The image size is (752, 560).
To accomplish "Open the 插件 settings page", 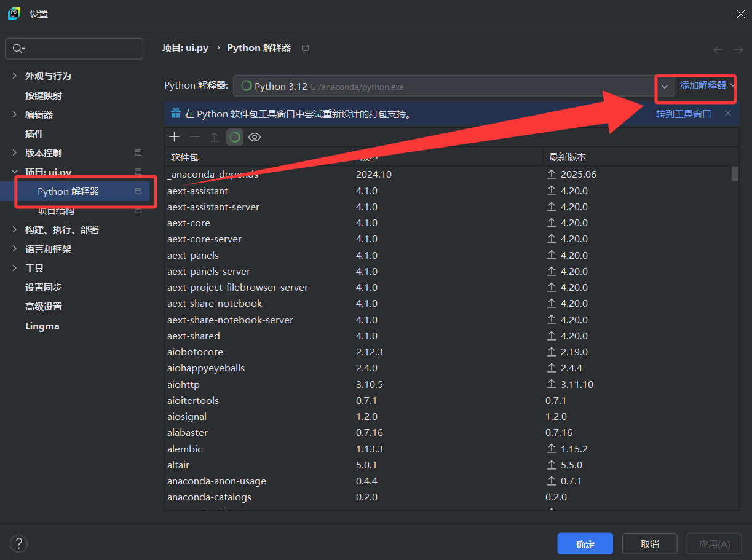I will tap(34, 133).
